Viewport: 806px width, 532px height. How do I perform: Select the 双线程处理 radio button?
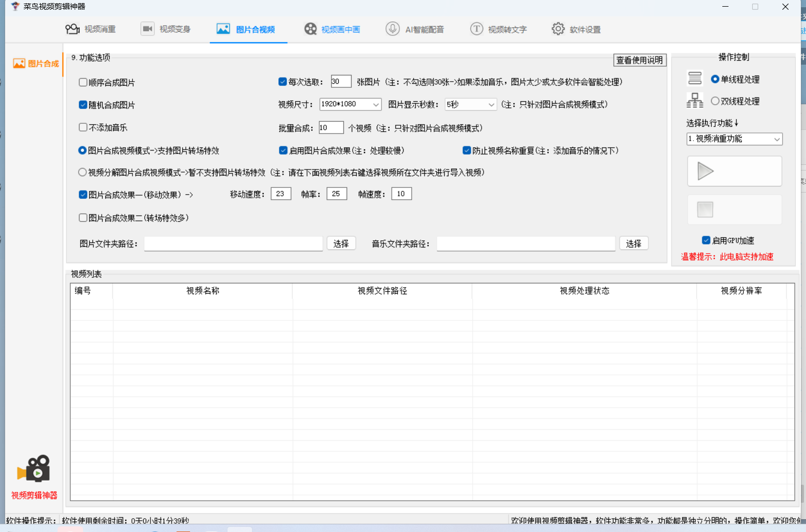715,101
